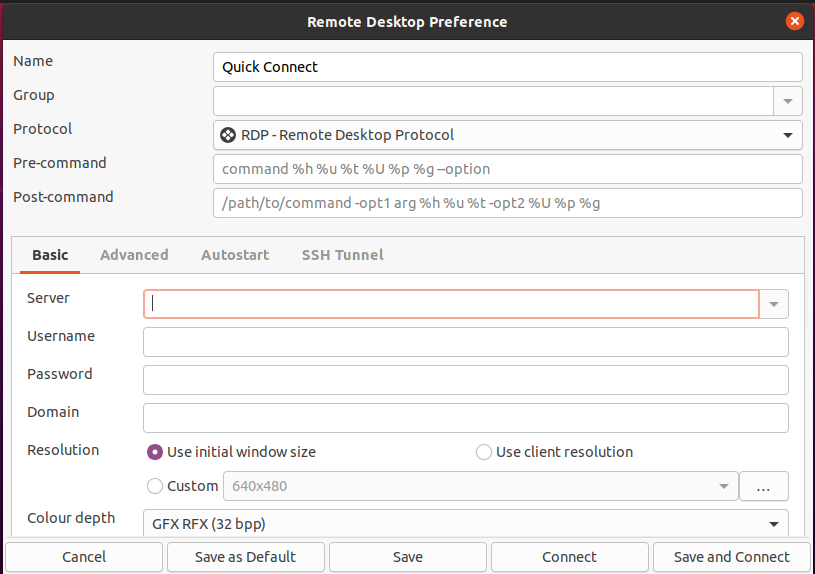Click the Save and Connect button
815x574 pixels.
click(x=731, y=557)
